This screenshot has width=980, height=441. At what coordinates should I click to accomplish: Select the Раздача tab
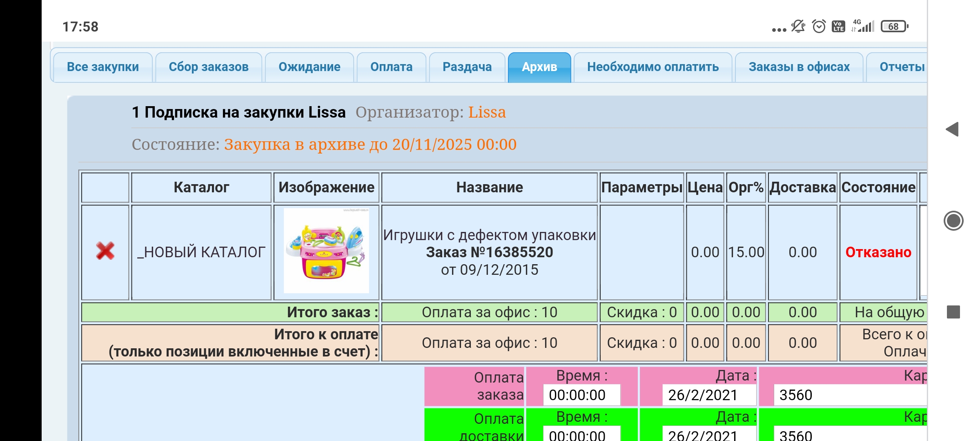[467, 67]
